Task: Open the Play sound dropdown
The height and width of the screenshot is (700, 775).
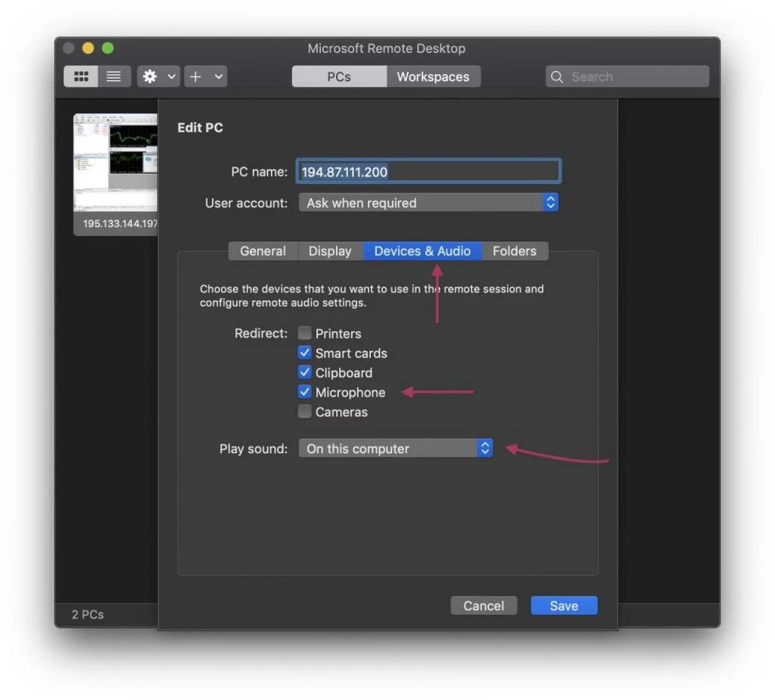Action: [x=395, y=448]
